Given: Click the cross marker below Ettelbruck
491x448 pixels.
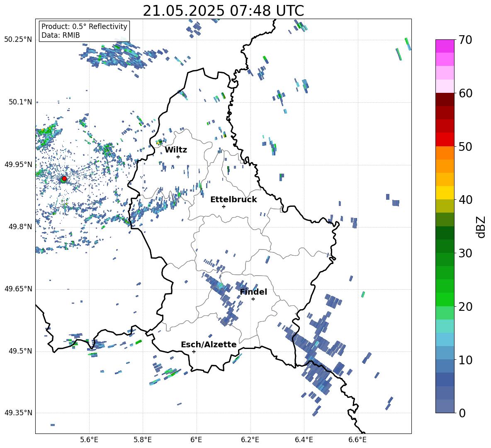Looking at the screenshot, I should (x=224, y=206).
